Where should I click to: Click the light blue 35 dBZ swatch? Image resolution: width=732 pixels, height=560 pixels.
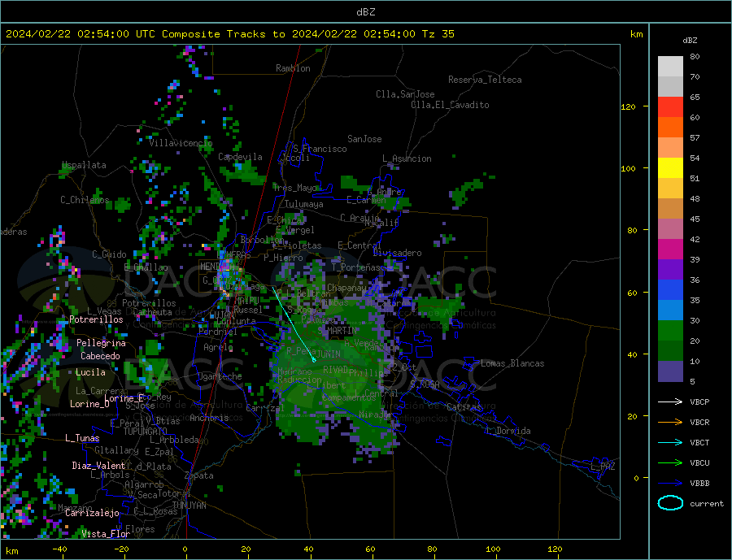click(670, 310)
